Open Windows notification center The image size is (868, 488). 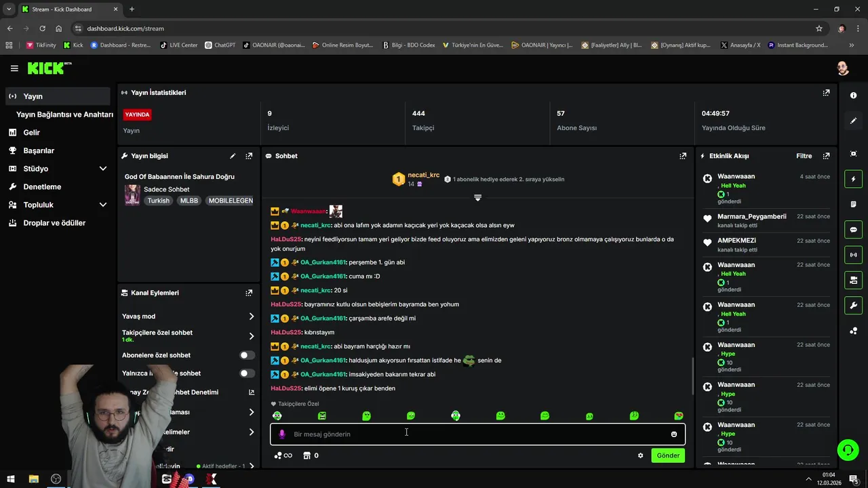[853, 479]
